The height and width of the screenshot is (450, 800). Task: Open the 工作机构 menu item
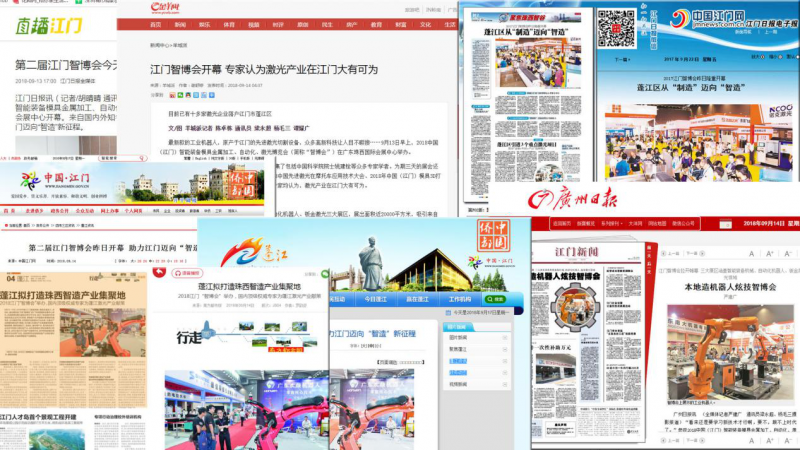461,299
